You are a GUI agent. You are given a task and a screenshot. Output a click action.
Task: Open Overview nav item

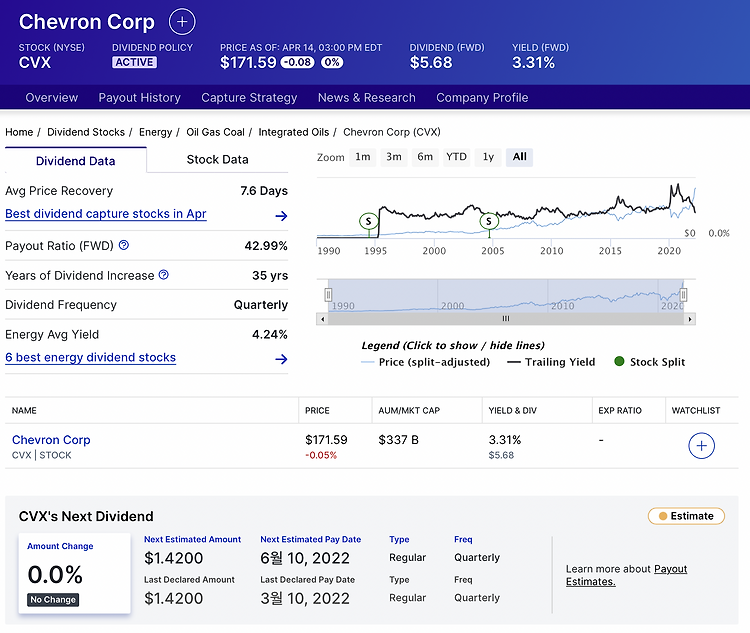coord(52,98)
